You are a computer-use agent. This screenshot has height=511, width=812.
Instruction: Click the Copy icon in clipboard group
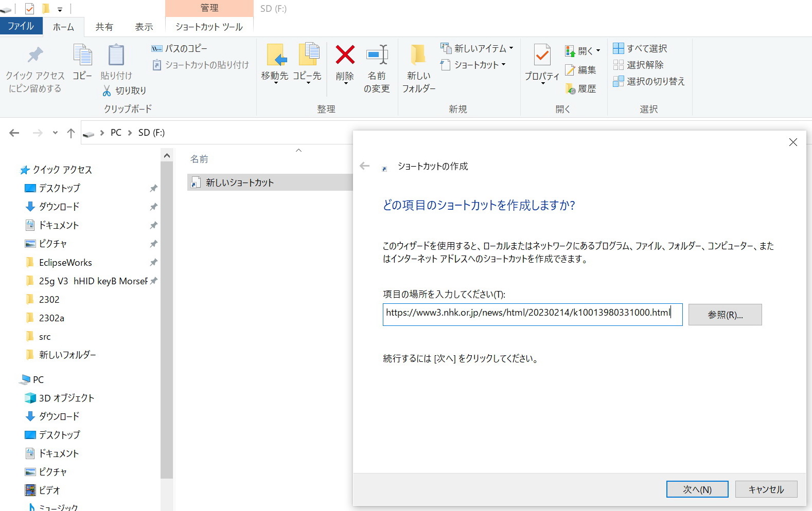tap(82, 56)
